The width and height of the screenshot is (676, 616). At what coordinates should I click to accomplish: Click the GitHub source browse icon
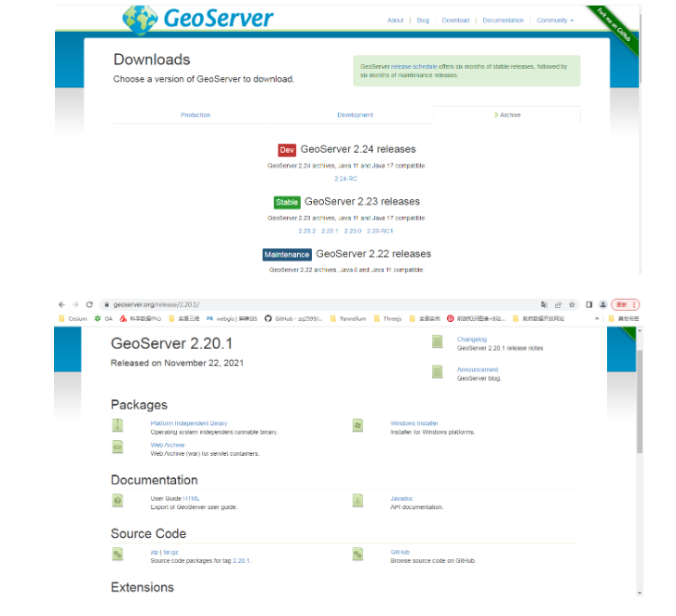(x=358, y=554)
